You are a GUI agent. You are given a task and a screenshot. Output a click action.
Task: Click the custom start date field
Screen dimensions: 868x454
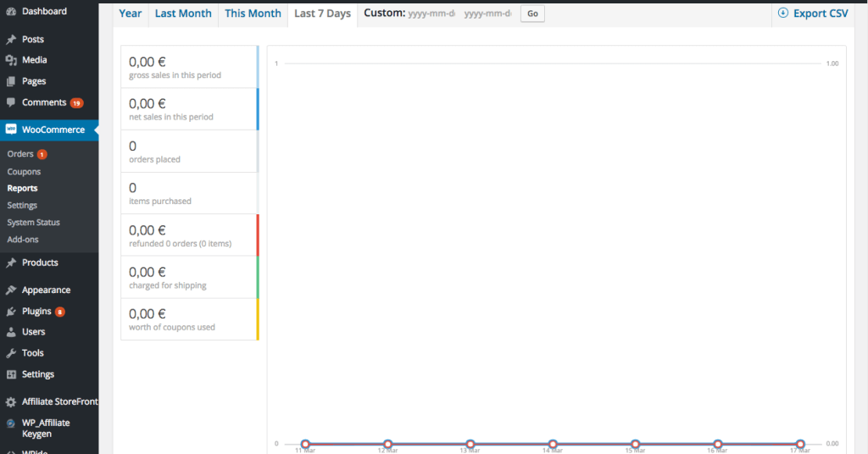click(432, 14)
